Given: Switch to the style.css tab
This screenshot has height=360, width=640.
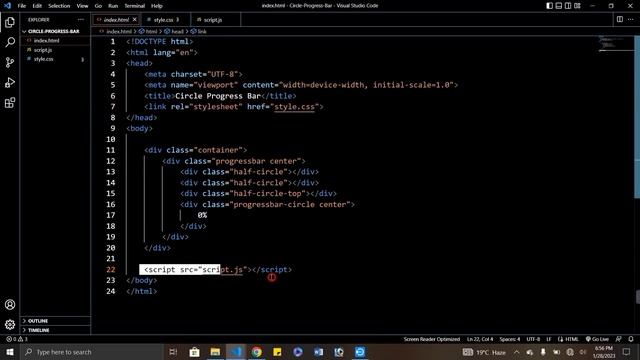Looking at the screenshot, I should click(x=166, y=20).
